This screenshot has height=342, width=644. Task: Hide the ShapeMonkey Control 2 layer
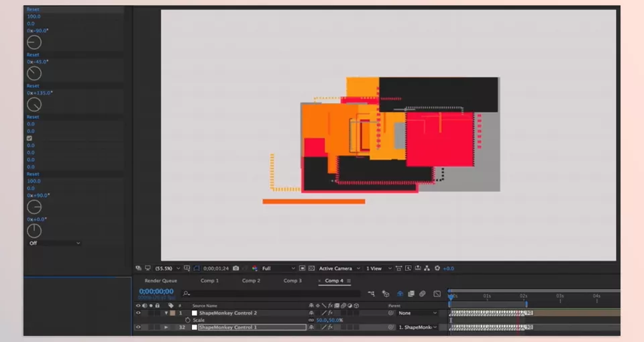138,313
